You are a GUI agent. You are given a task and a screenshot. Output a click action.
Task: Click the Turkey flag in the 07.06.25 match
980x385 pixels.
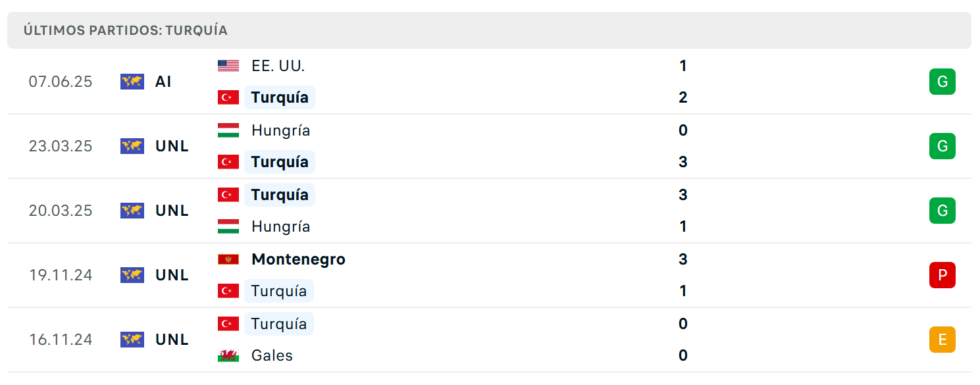(228, 97)
